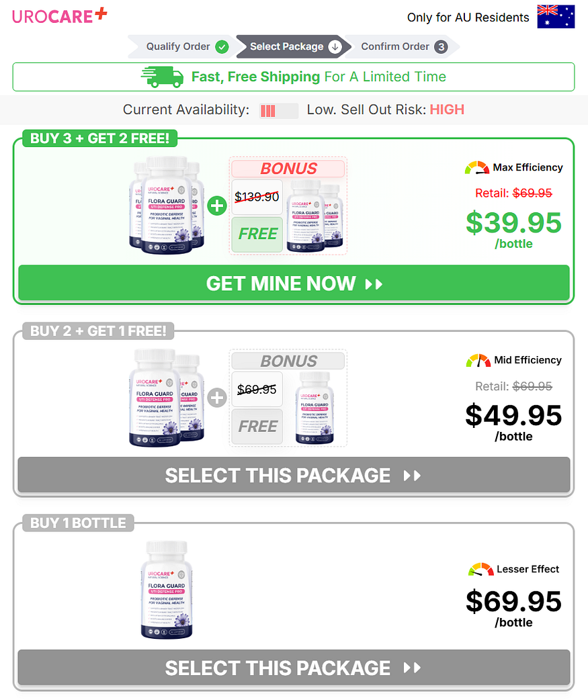Click the Max Efficiency gauge icon
The image size is (588, 700).
click(x=477, y=168)
